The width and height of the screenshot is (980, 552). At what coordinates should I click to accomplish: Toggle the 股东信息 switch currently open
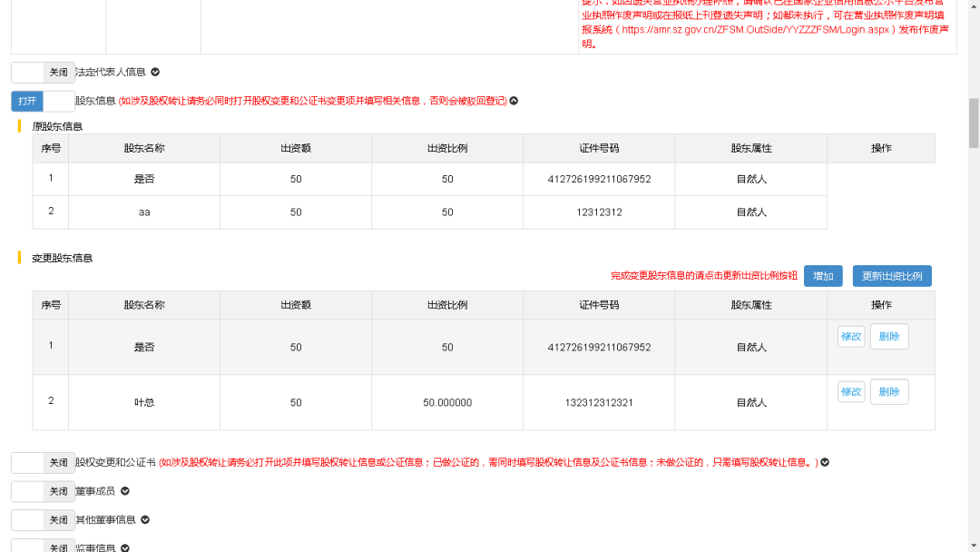point(44,102)
